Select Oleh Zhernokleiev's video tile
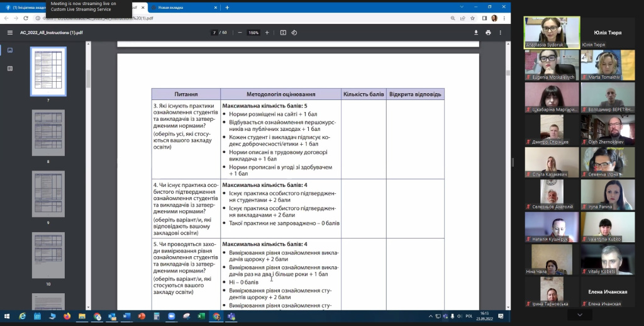This screenshot has height=326, width=644. [608, 130]
